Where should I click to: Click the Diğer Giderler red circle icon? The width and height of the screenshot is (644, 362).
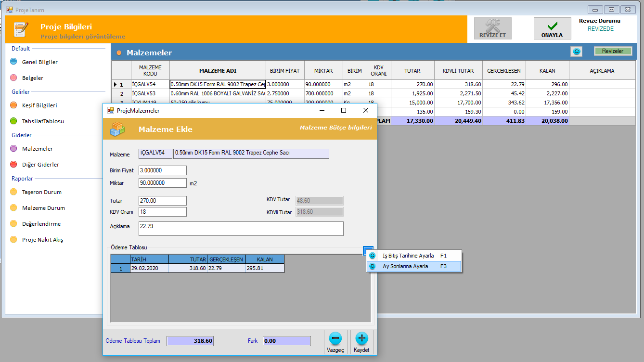point(13,164)
